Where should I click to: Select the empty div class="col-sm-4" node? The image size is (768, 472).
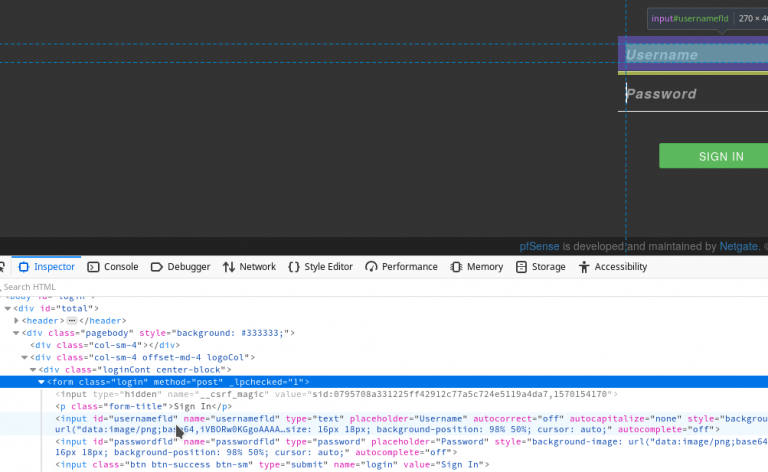[x=105, y=345]
